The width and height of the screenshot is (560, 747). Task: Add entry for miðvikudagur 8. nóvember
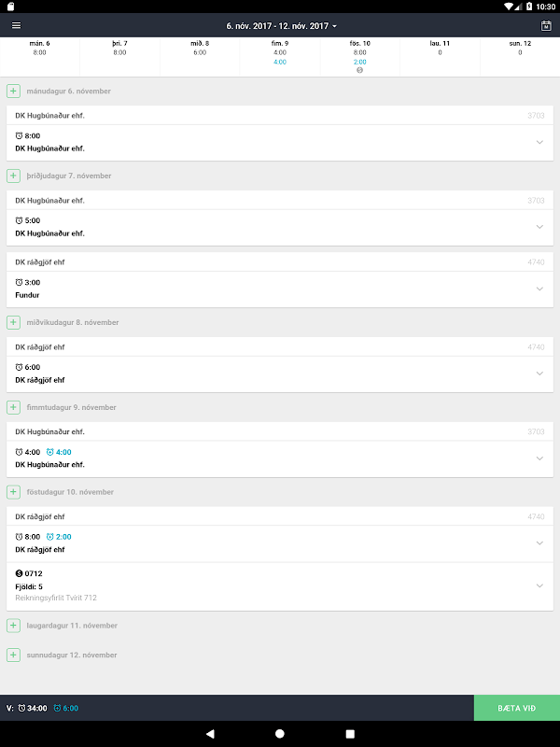13,322
